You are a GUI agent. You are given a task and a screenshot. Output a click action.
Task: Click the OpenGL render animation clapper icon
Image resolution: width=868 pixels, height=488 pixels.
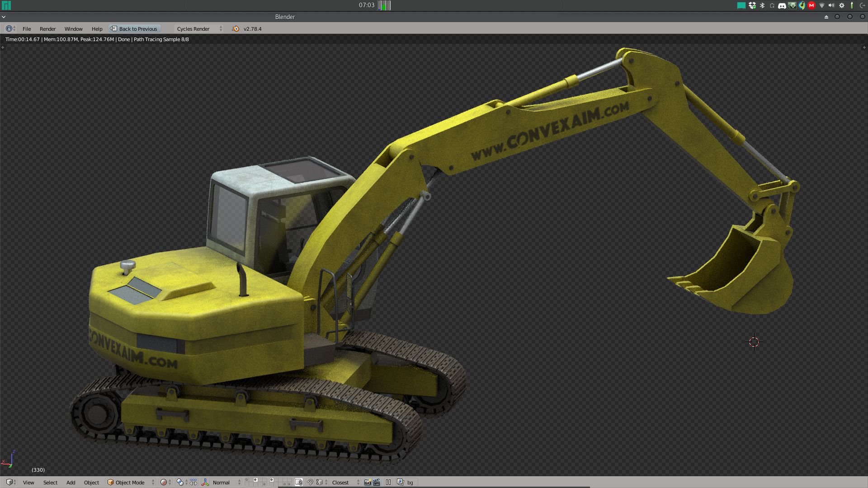click(x=376, y=482)
